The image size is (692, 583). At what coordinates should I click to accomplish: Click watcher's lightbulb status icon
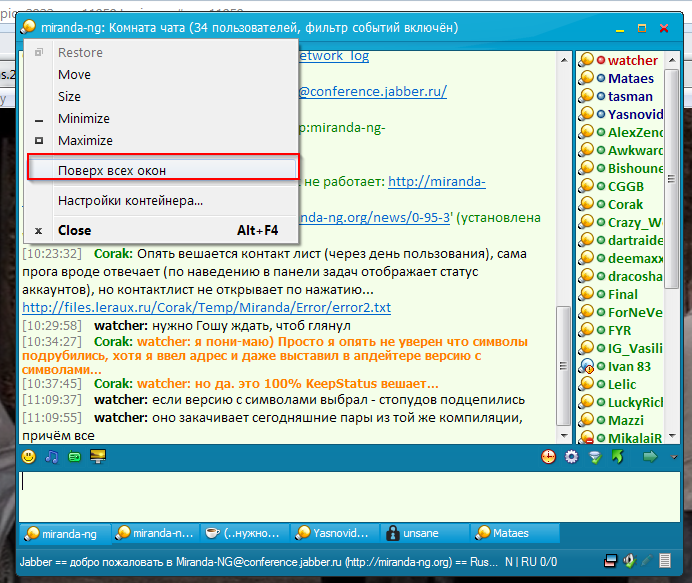pos(586,59)
